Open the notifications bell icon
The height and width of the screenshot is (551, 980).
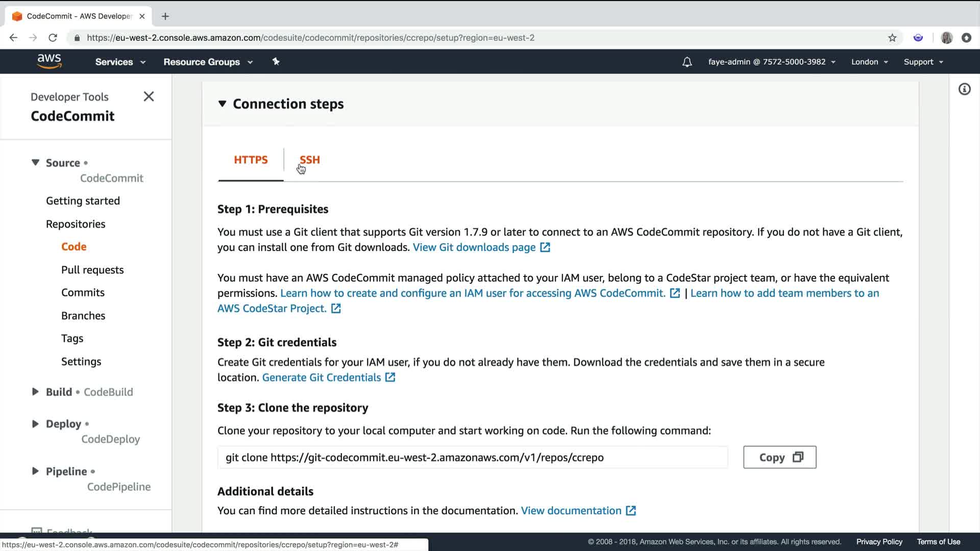[687, 62]
